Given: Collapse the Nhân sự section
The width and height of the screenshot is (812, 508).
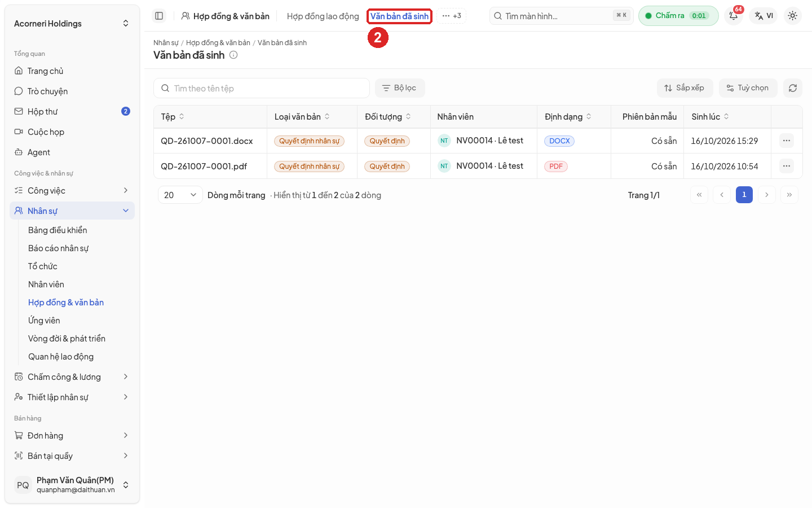Looking at the screenshot, I should [x=72, y=211].
